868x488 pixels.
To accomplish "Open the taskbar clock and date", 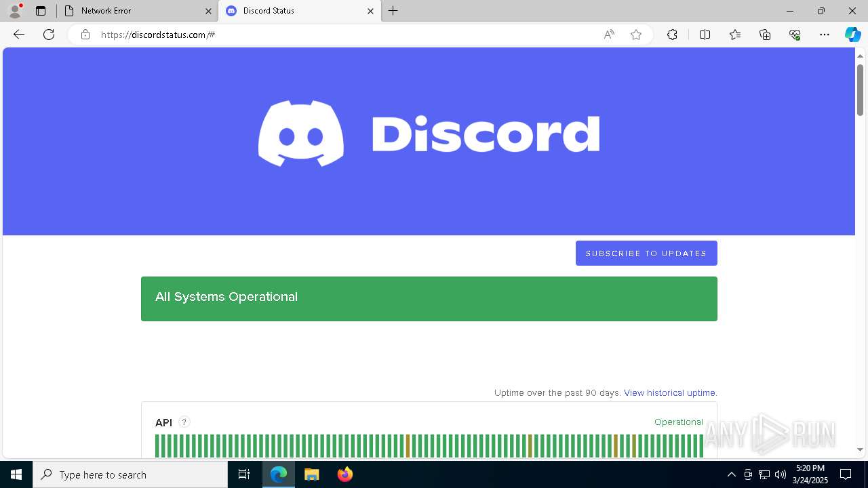I will coord(810,474).
